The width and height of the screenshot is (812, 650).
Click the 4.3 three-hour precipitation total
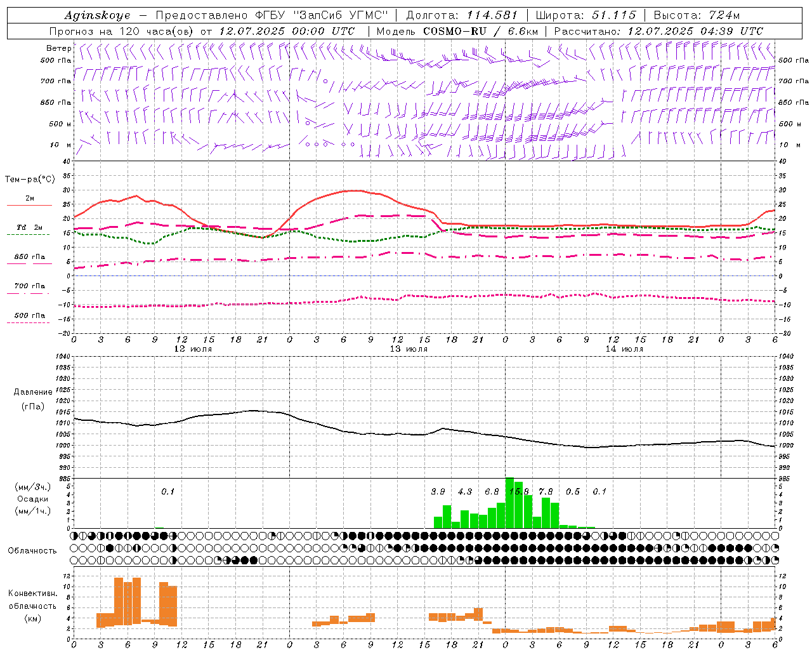click(465, 491)
